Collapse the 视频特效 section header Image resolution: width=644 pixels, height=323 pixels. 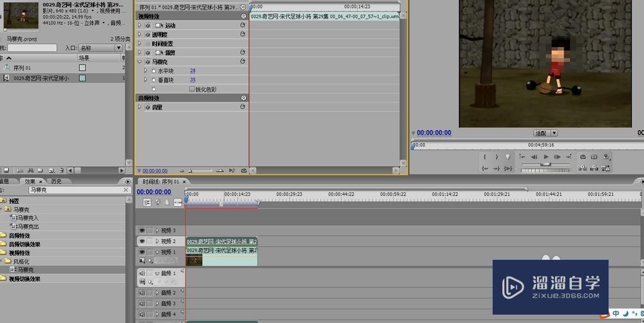click(243, 16)
